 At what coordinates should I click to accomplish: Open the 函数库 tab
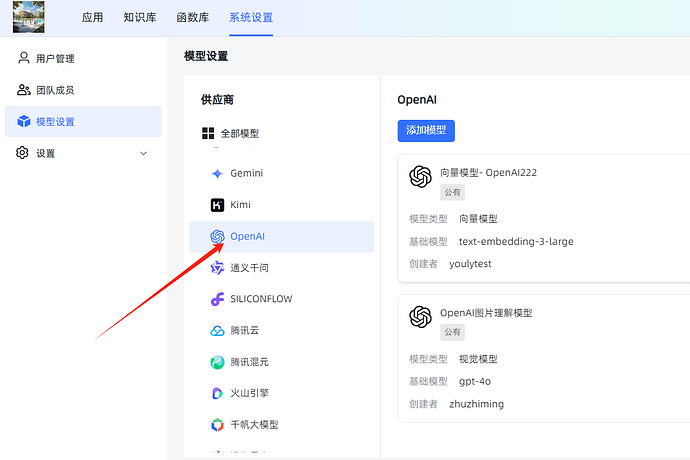tap(193, 17)
